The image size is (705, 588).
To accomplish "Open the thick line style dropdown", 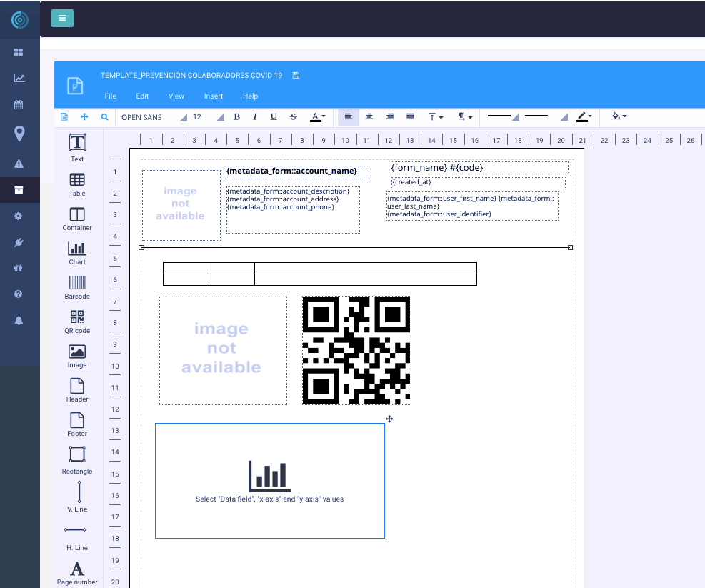I will (503, 117).
